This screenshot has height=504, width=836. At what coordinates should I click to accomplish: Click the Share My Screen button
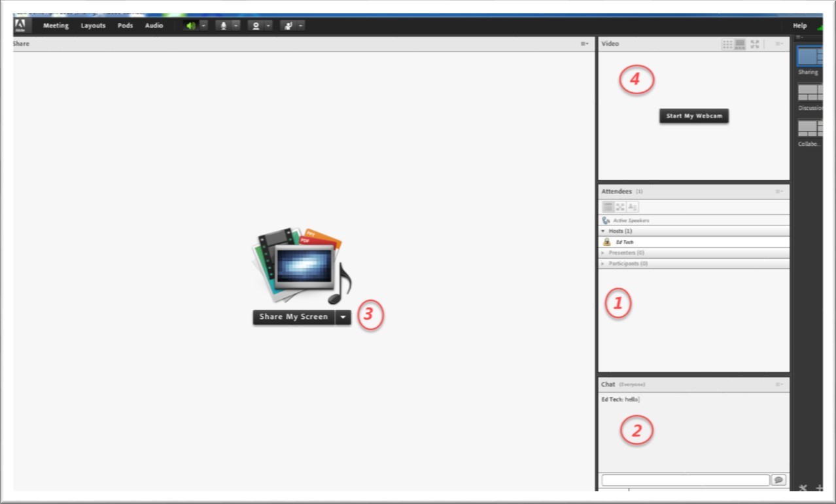[x=294, y=317]
